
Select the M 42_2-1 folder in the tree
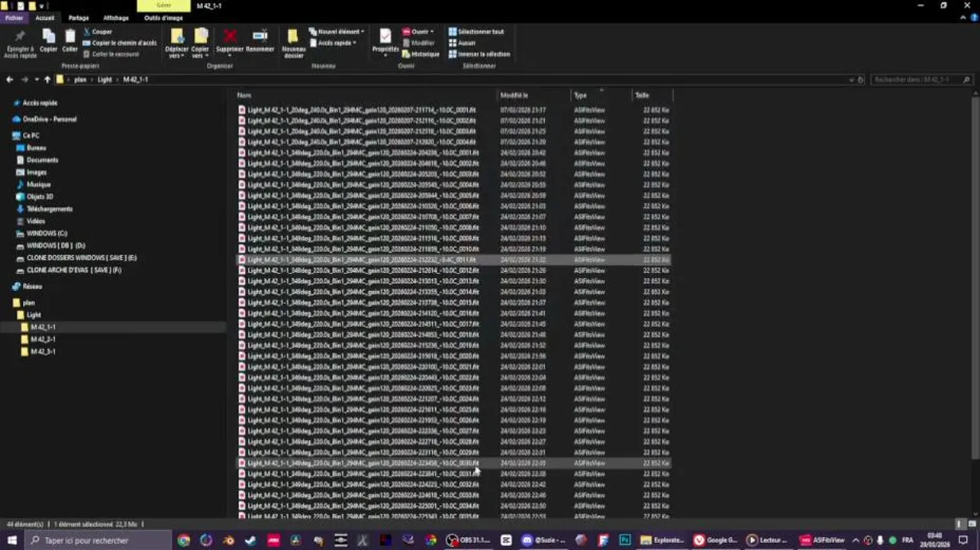(43, 339)
